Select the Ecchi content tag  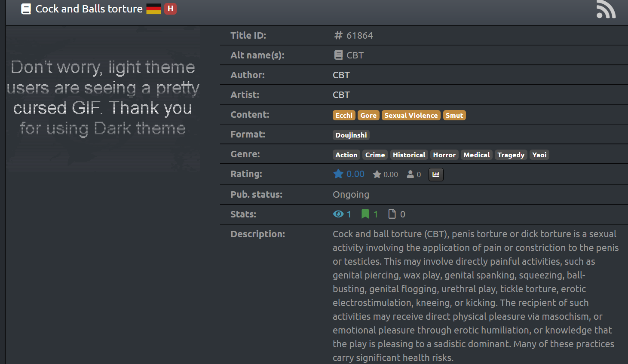pos(344,115)
